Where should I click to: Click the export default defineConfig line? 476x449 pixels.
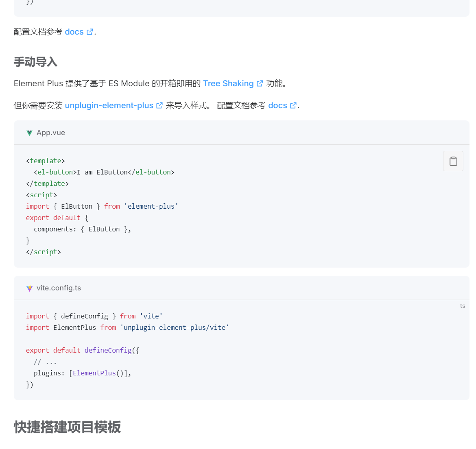tap(82, 351)
